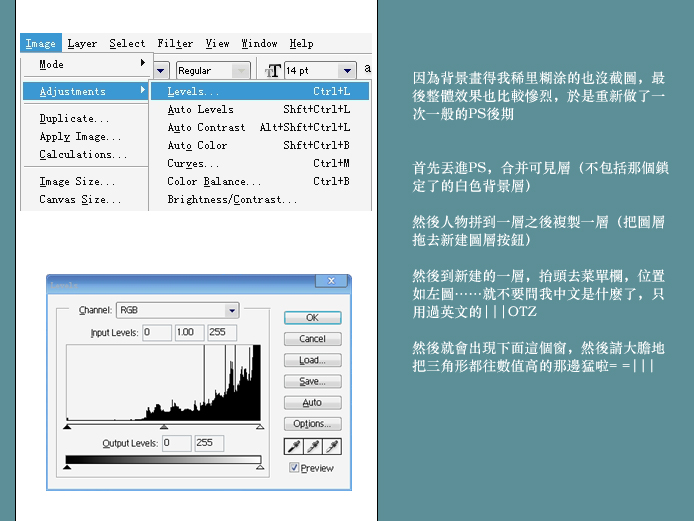Screen dimensions: 694x521
Task: Click the Save button
Action: tap(312, 381)
